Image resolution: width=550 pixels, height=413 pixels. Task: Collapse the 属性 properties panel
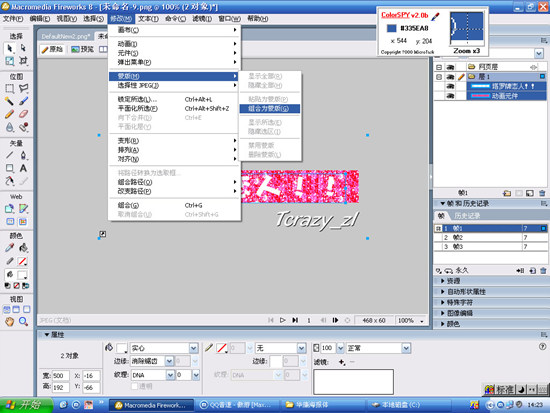coord(47,335)
